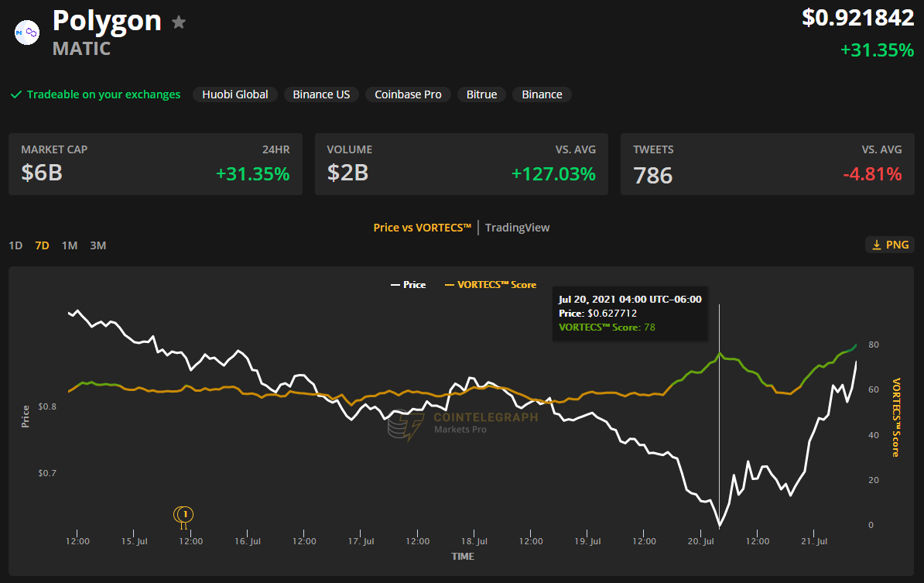Click the Polygon MATIC logo icon

click(x=27, y=33)
